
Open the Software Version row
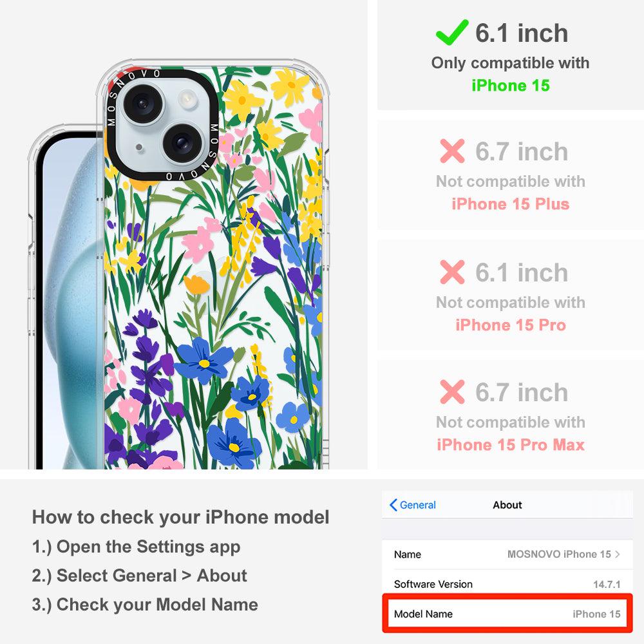pyautogui.click(x=507, y=584)
